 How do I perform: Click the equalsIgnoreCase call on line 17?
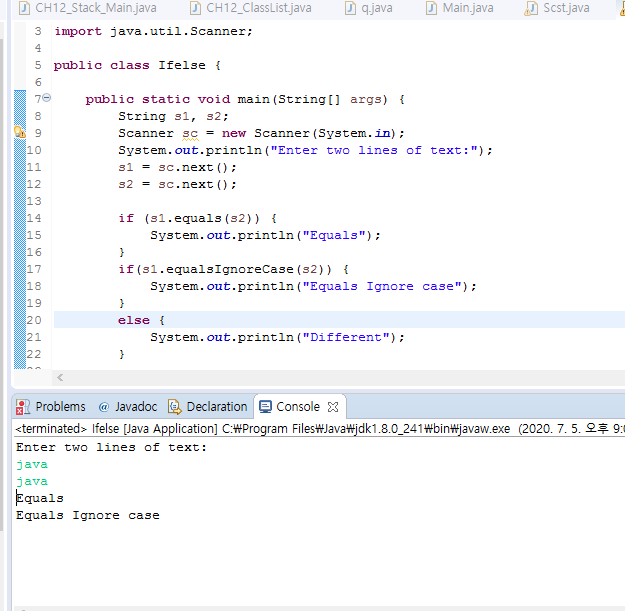pos(229,269)
